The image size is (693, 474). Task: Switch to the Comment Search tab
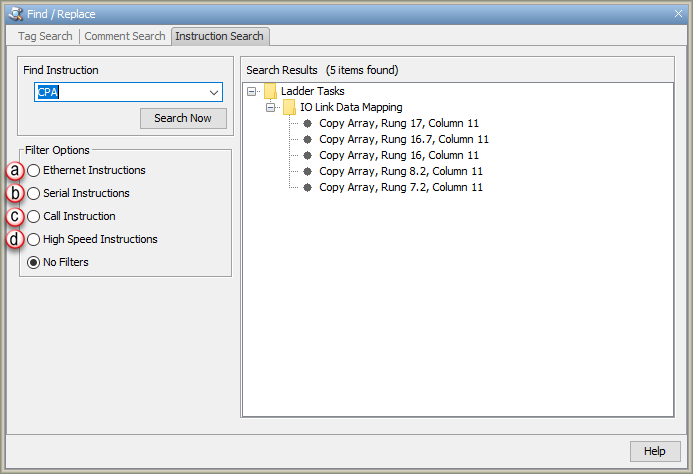[124, 36]
